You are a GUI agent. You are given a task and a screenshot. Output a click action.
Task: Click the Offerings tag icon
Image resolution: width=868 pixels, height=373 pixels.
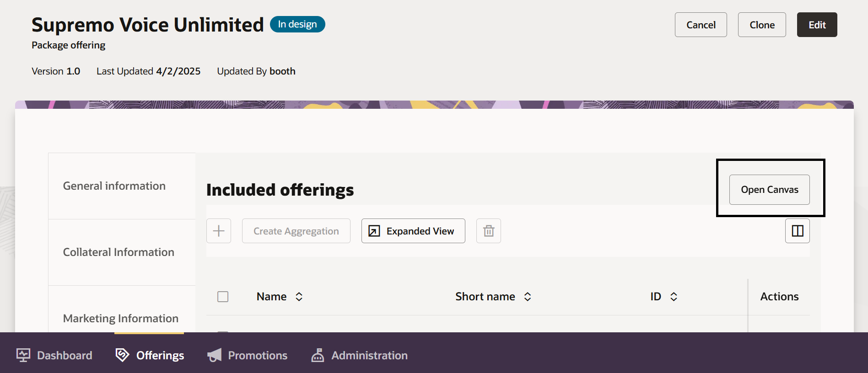click(122, 355)
